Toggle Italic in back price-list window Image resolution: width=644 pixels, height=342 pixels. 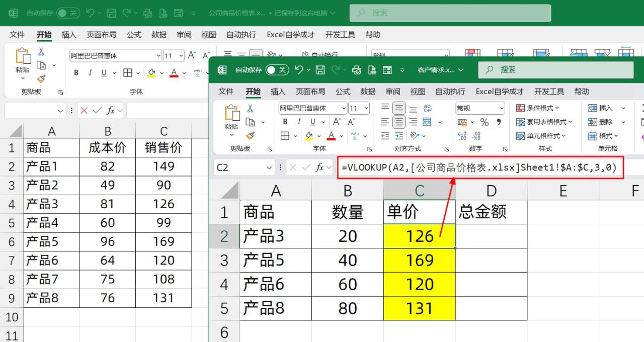[90, 72]
